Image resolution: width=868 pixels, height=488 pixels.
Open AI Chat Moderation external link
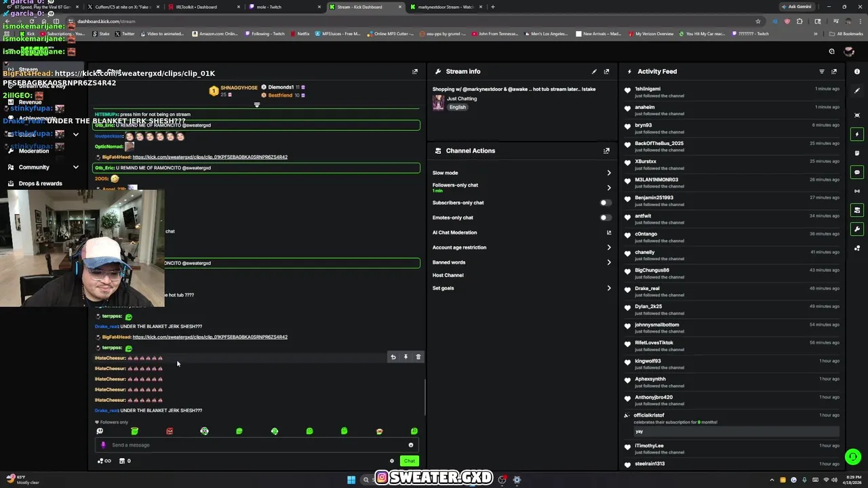pos(608,232)
